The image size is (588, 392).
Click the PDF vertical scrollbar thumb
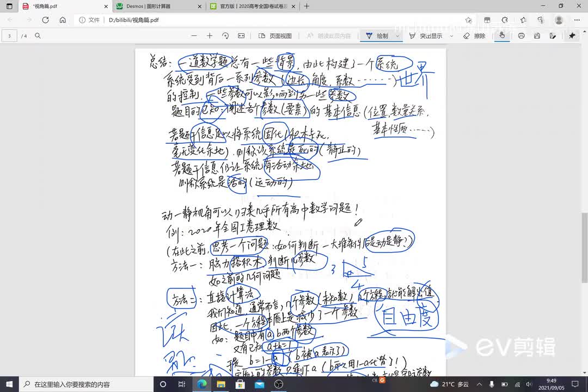[584, 248]
